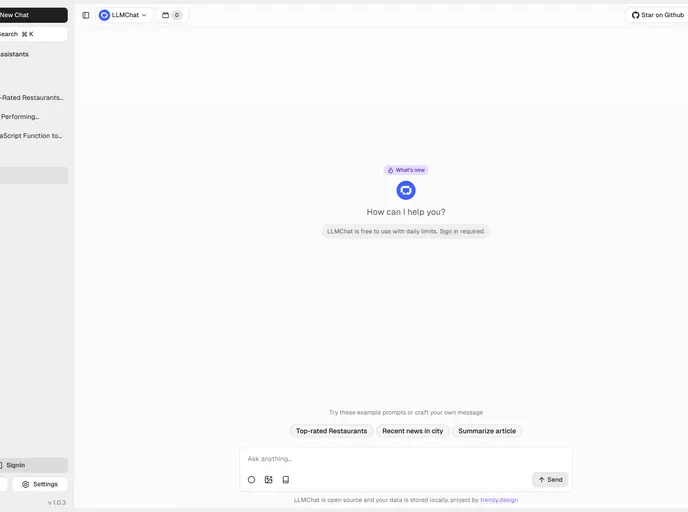Click the SignIn button in sidebar
The image size is (688, 512).
pyautogui.click(x=33, y=465)
